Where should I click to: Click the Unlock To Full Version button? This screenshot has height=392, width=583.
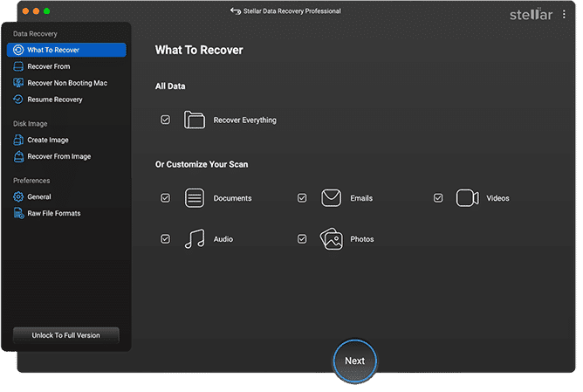click(66, 335)
